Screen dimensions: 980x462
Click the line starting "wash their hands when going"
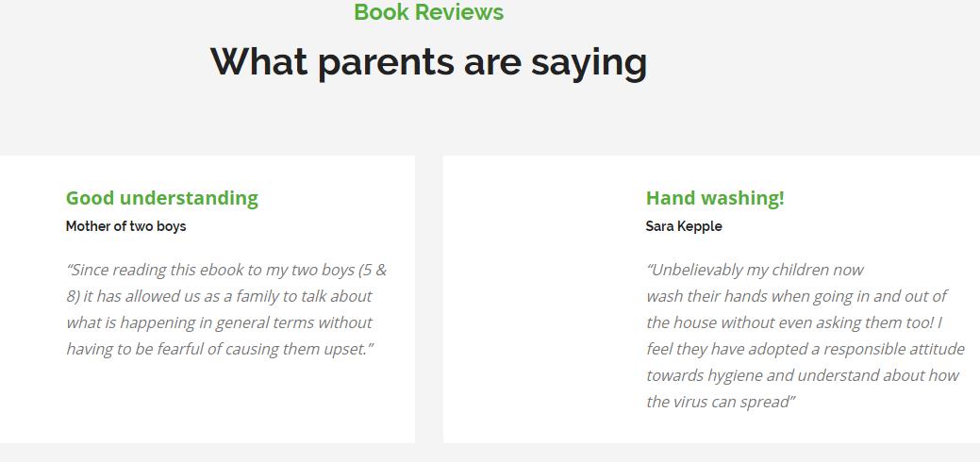click(796, 296)
